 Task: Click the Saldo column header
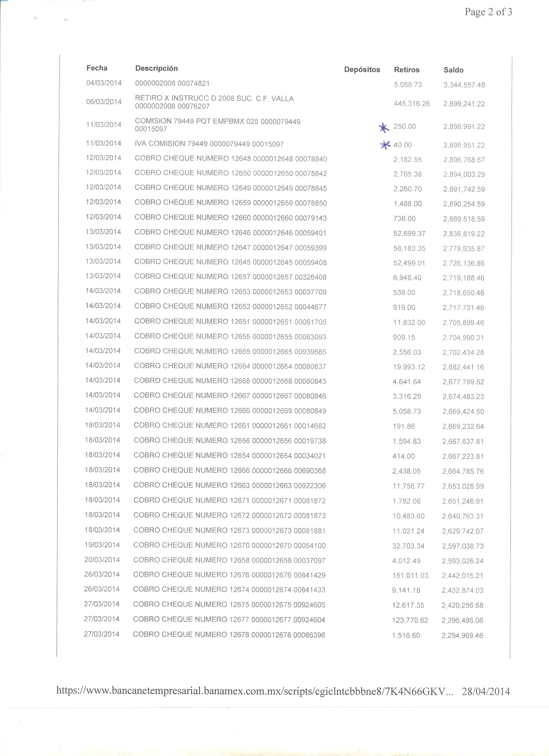(x=453, y=70)
